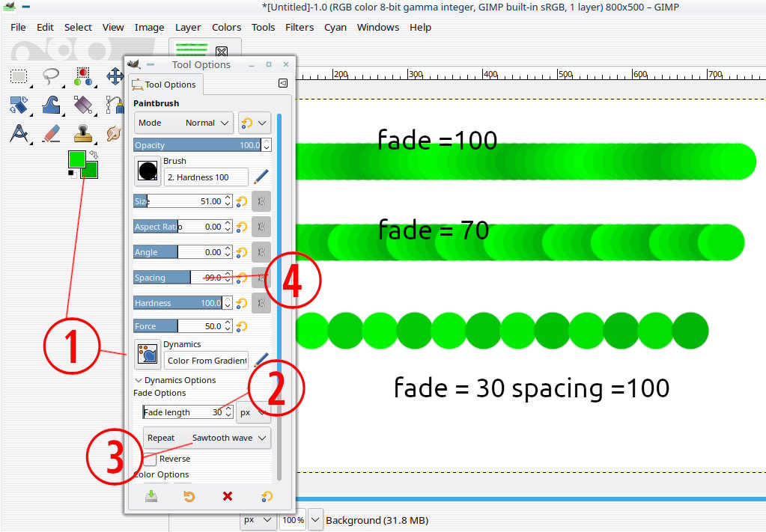Close the image tab with X
Screen dimensions: 766x532
pyautogui.click(x=222, y=51)
